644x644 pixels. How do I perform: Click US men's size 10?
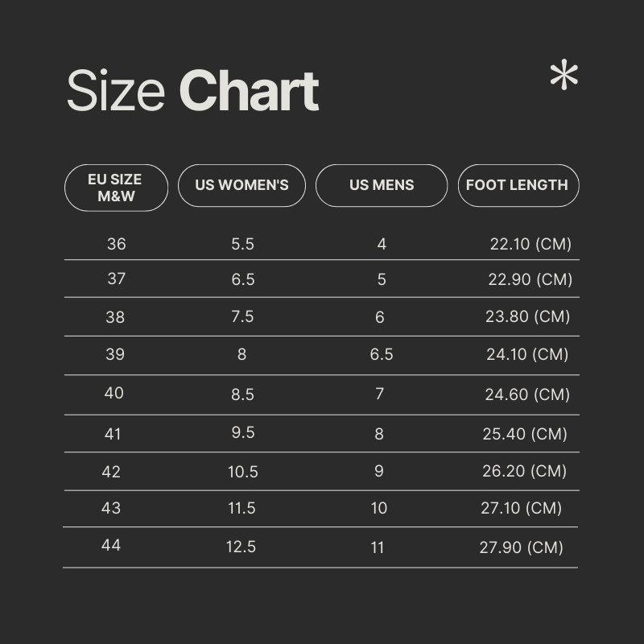[x=378, y=509]
